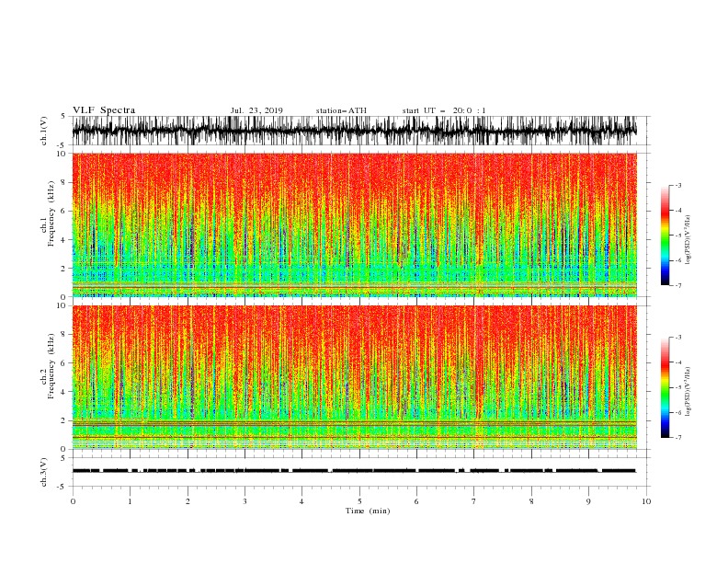Click the "ch.1(V)" axis label
Screen dimensions: 728x563
pyautogui.click(x=44, y=131)
